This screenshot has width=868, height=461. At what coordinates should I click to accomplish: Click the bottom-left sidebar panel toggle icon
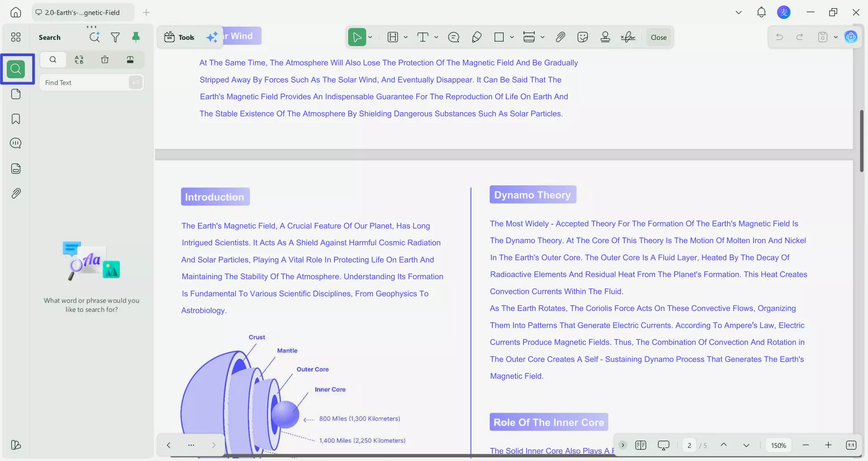tap(16, 445)
